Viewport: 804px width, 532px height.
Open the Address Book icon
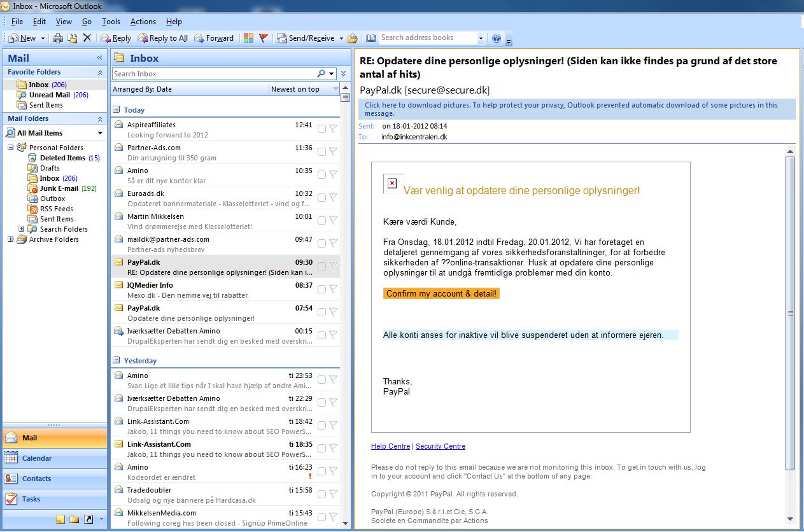371,38
